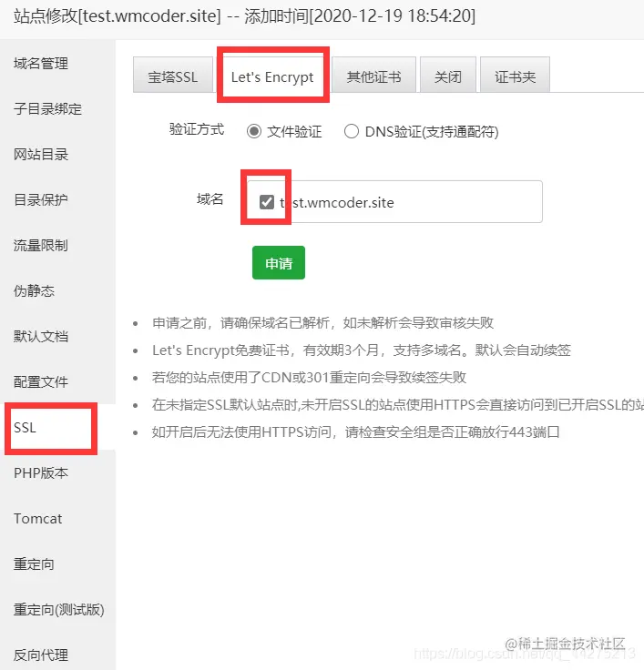Viewport: 644px width, 670px height.
Task: Open 默认文档 settings
Action: (57, 336)
